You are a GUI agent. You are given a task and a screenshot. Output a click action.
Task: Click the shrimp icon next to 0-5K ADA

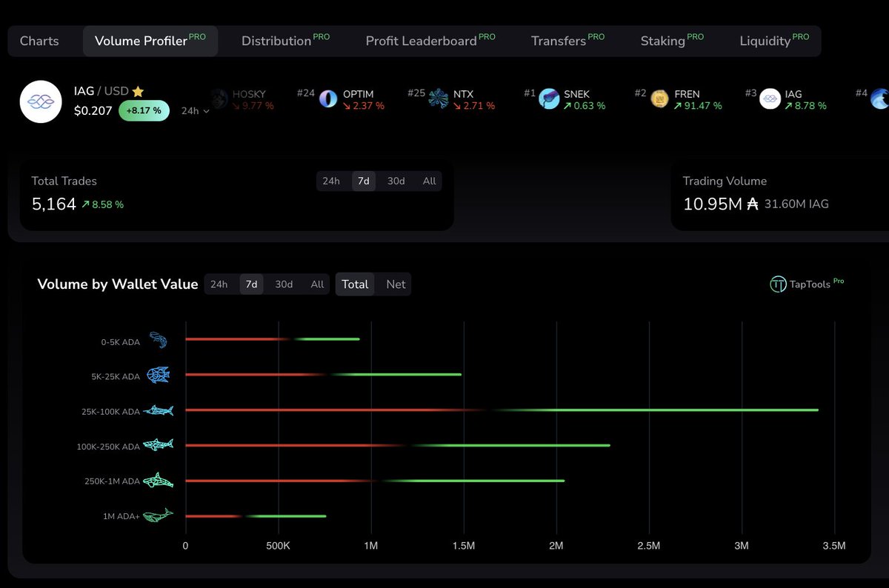click(158, 341)
